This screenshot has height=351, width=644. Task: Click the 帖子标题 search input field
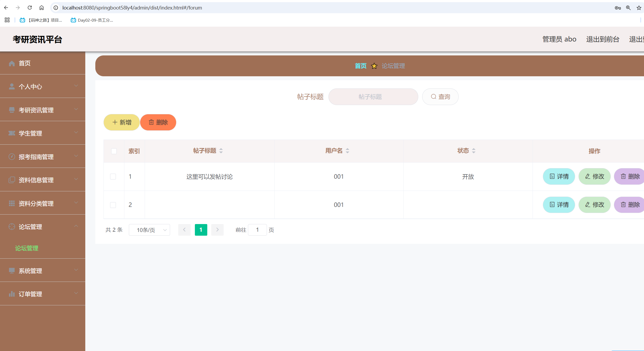[x=373, y=97]
